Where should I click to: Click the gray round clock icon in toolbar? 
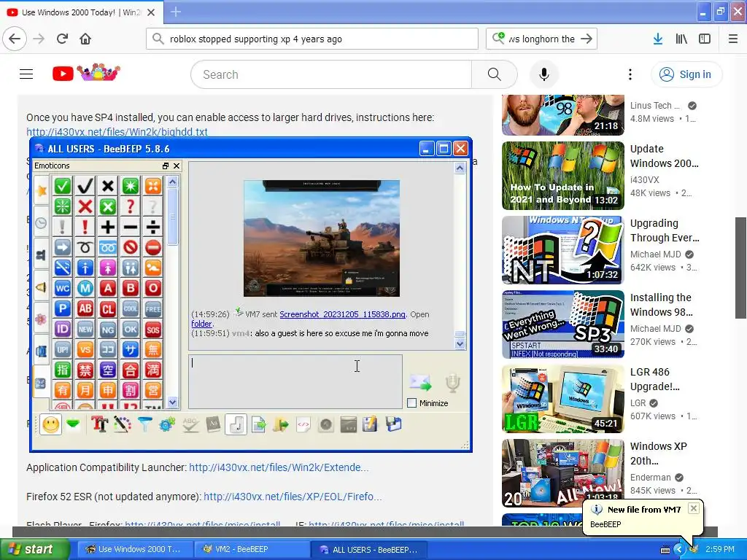pyautogui.click(x=326, y=424)
